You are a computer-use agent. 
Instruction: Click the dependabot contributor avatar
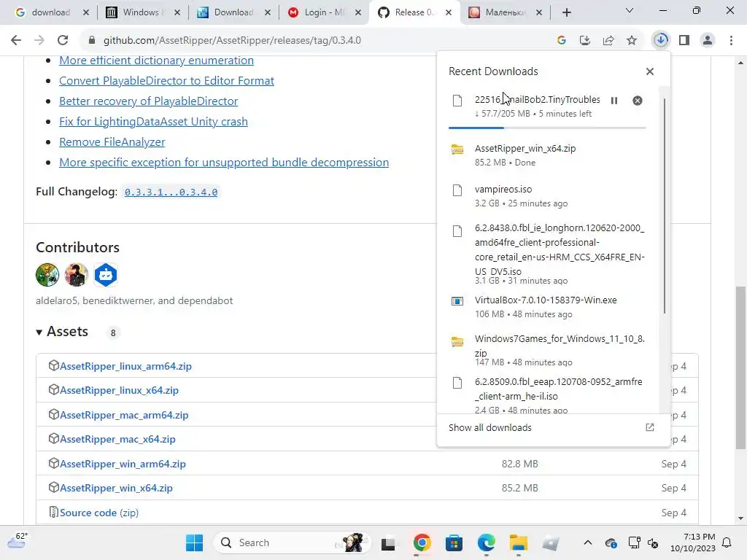(x=106, y=275)
